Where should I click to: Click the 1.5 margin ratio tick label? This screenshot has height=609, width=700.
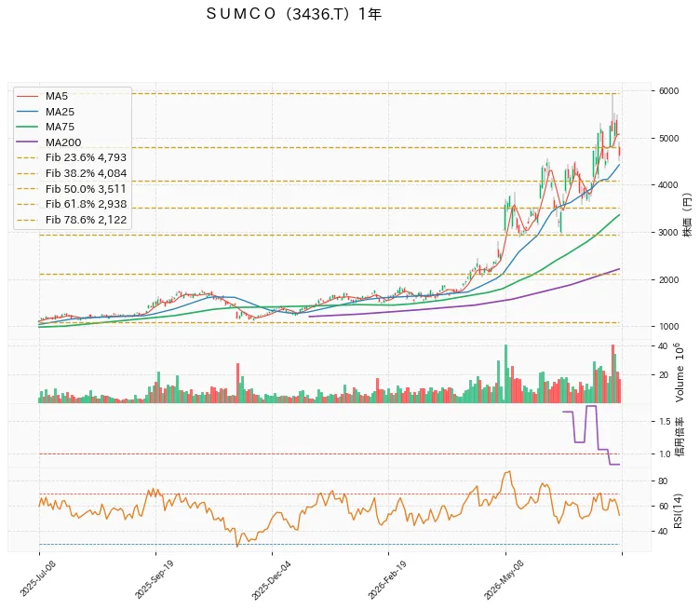pos(665,422)
